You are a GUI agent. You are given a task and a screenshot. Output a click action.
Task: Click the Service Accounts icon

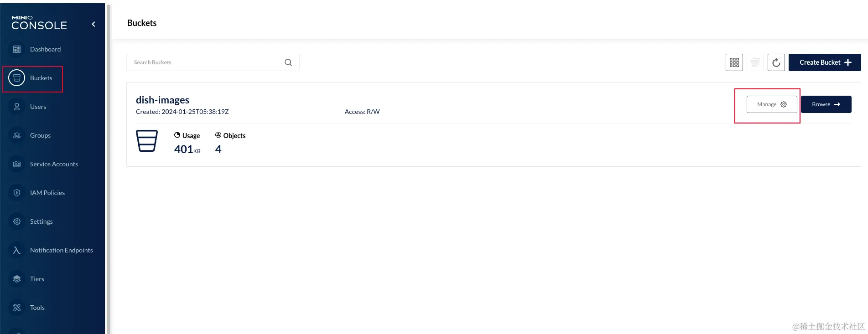(x=17, y=164)
